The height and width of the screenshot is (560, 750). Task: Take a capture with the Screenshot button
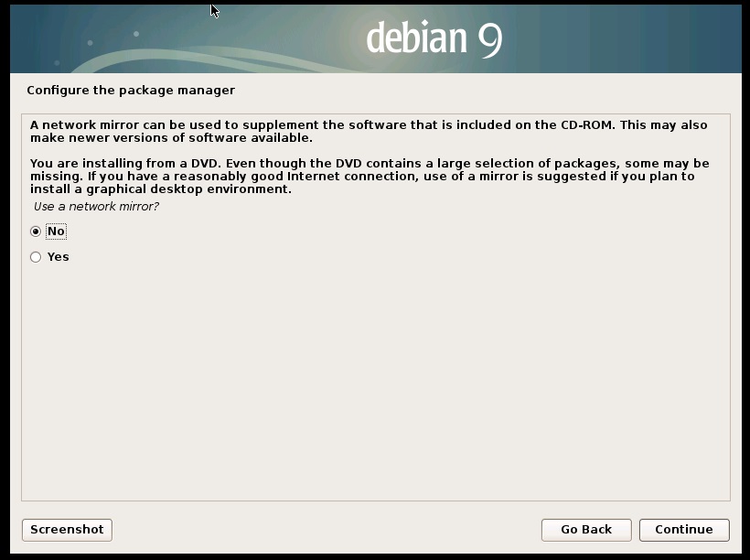(x=67, y=529)
